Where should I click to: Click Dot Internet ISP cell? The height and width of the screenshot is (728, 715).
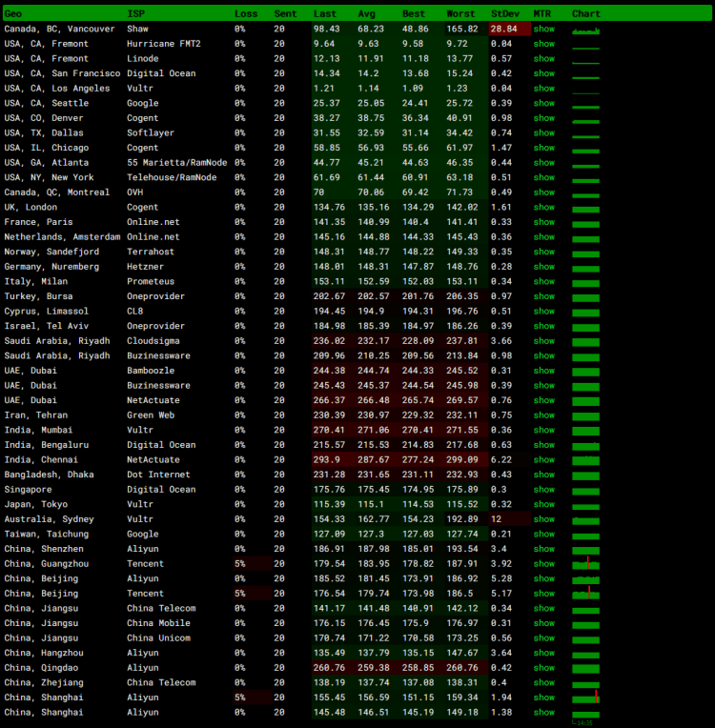[158, 475]
